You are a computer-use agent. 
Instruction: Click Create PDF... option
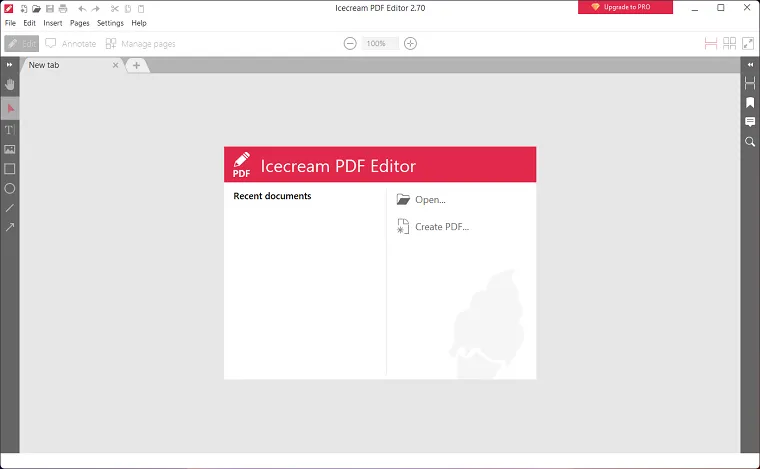pos(432,227)
